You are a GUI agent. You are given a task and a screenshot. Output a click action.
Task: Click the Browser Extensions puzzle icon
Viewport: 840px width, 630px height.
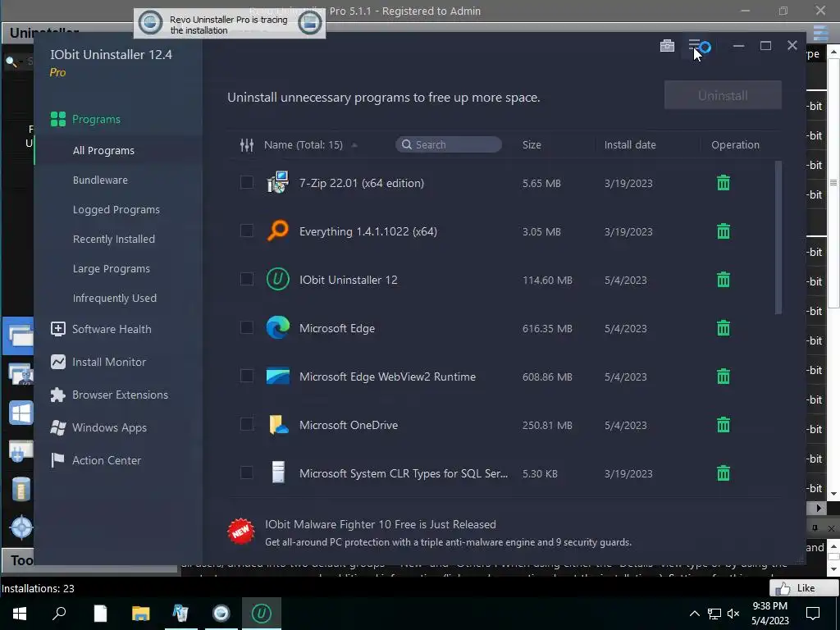pos(58,395)
